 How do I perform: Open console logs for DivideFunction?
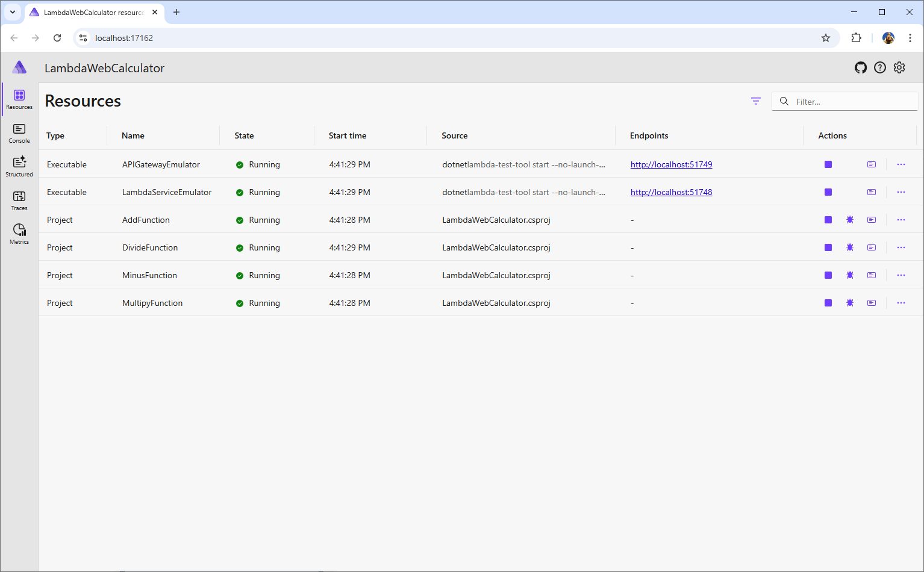[872, 247]
